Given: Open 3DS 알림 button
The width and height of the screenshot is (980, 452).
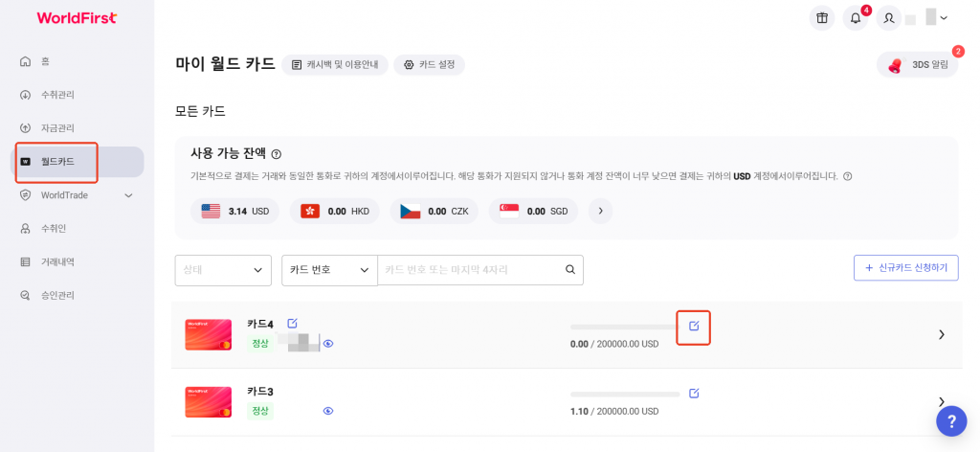Looking at the screenshot, I should [x=917, y=64].
